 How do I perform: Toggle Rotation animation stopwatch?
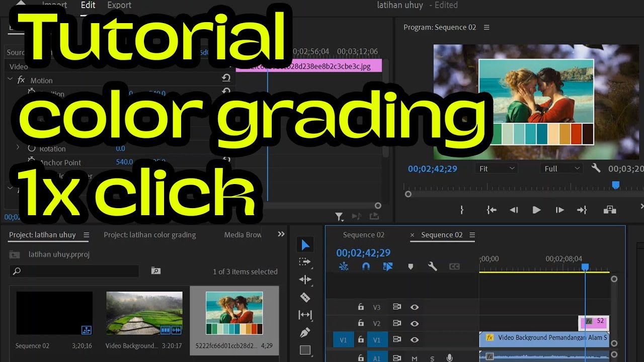[x=32, y=148]
